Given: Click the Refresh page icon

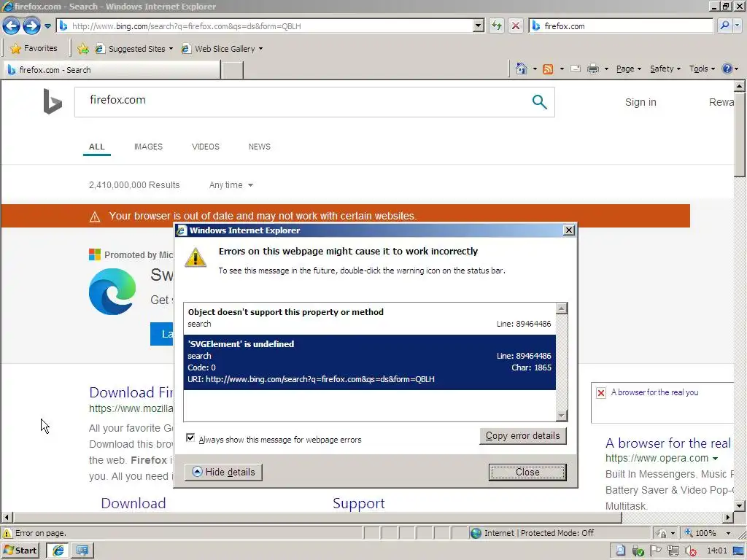Looking at the screenshot, I should pyautogui.click(x=496, y=26).
